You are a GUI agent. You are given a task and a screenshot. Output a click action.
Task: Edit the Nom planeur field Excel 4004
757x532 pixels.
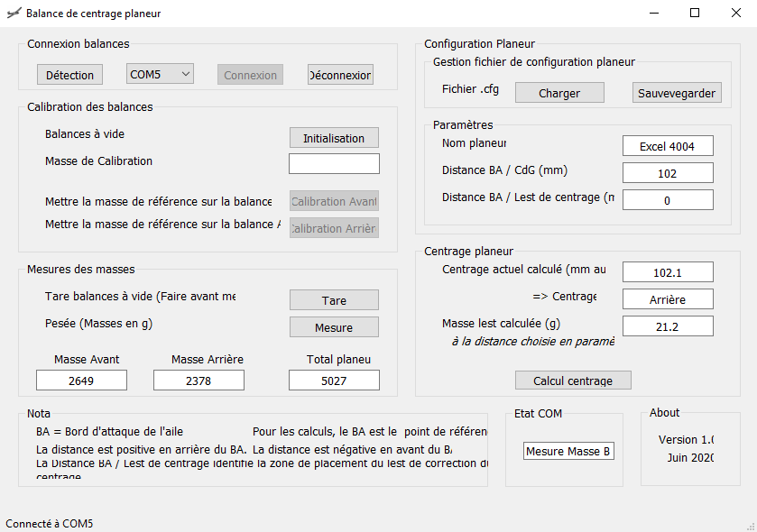coord(668,146)
